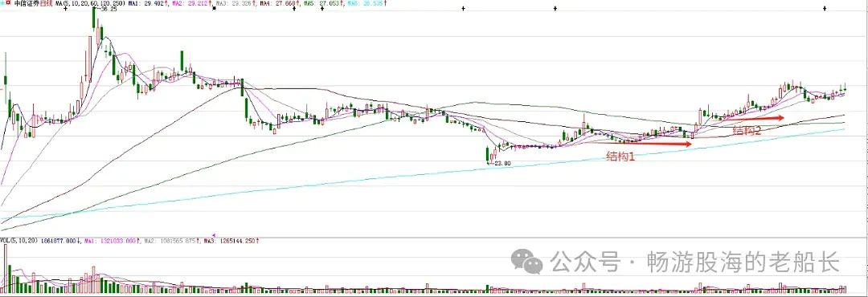Click the pink volume MA1 legend value
The image size is (868, 297).
pos(109,241)
